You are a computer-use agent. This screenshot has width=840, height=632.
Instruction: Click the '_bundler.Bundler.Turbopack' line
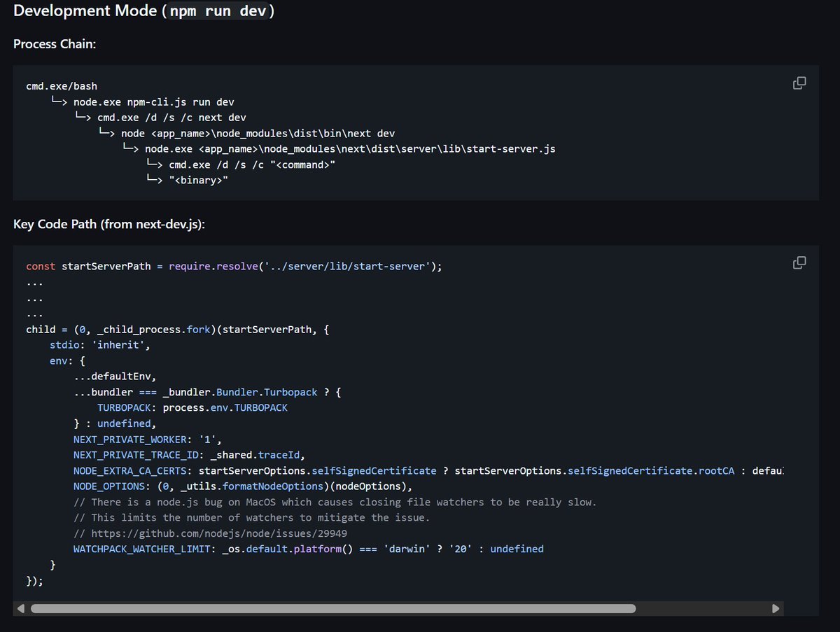pyautogui.click(x=207, y=393)
